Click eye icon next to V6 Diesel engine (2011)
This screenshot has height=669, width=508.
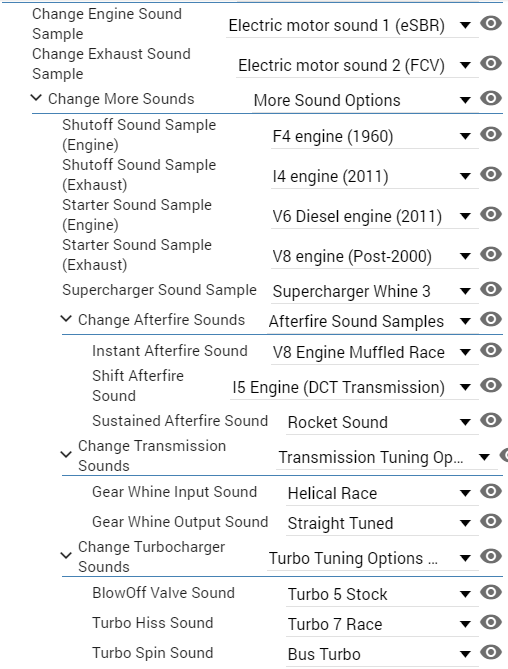[x=491, y=214]
